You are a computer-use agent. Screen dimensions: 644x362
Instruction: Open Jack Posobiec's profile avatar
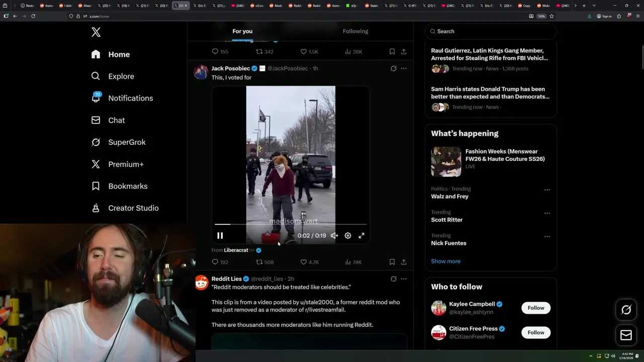[201, 72]
